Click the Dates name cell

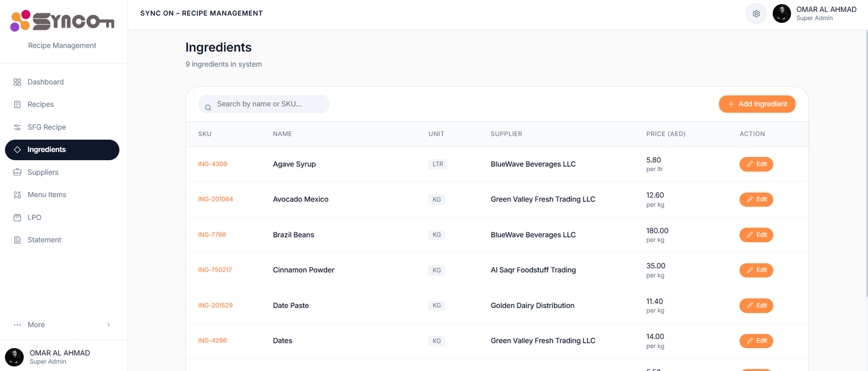pyautogui.click(x=283, y=341)
